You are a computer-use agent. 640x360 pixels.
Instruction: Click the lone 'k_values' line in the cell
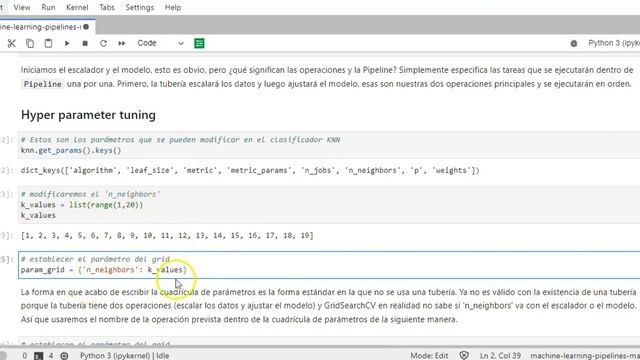coord(38,215)
